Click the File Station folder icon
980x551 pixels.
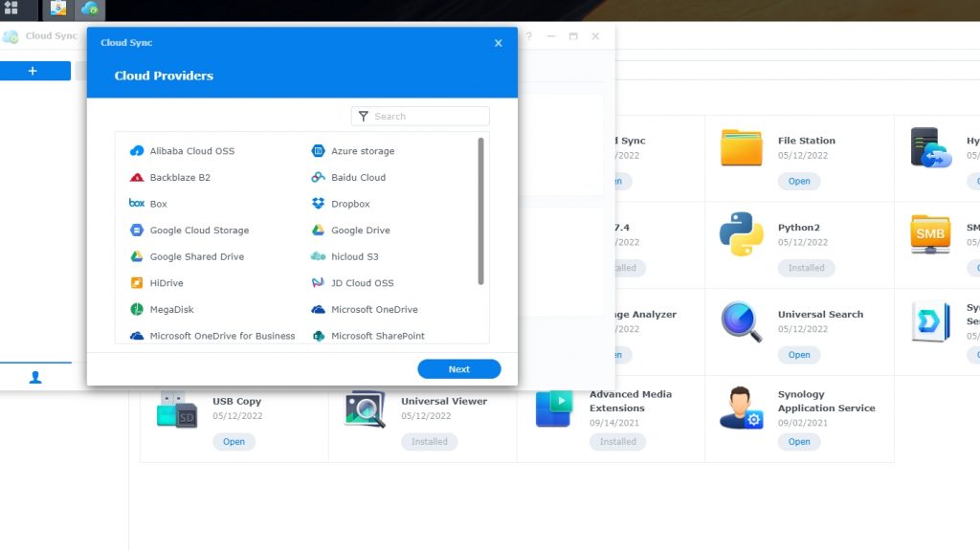[742, 147]
